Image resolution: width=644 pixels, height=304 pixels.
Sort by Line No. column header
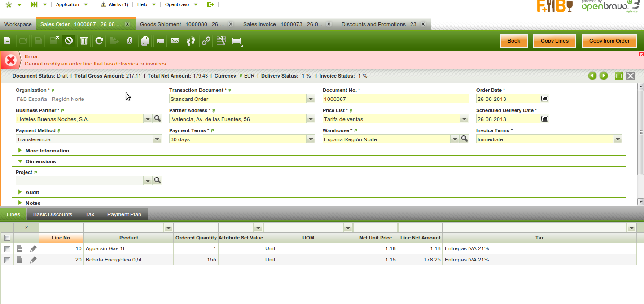click(61, 238)
